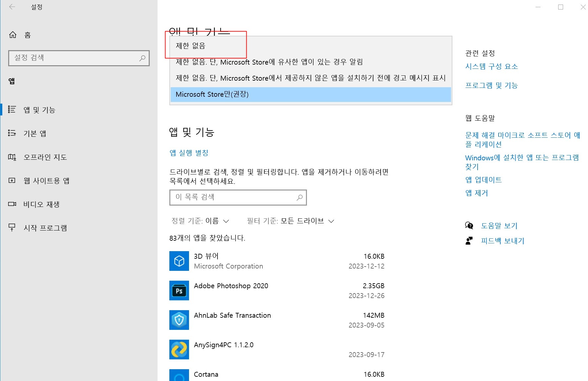
Task: Click the 142MB size value
Action: (374, 315)
